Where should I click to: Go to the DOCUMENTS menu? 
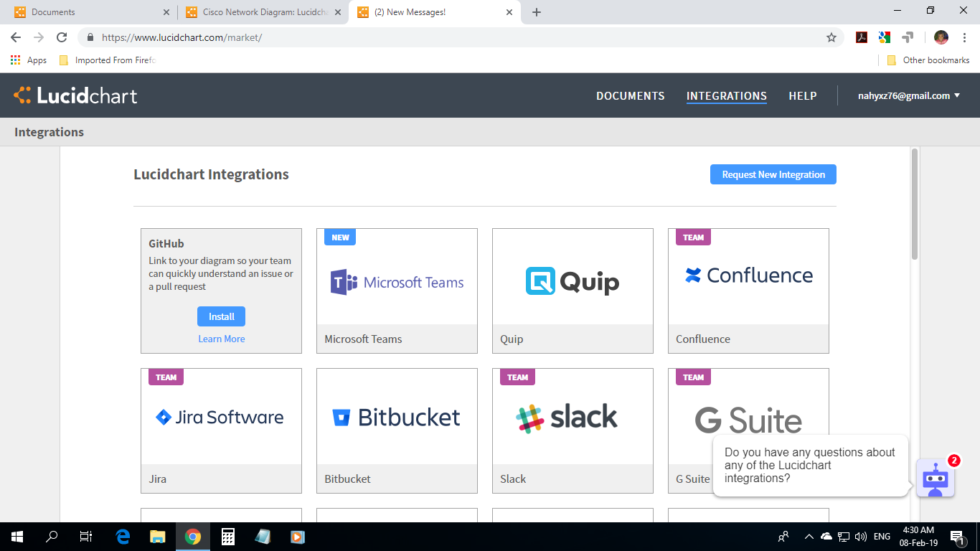(x=631, y=96)
